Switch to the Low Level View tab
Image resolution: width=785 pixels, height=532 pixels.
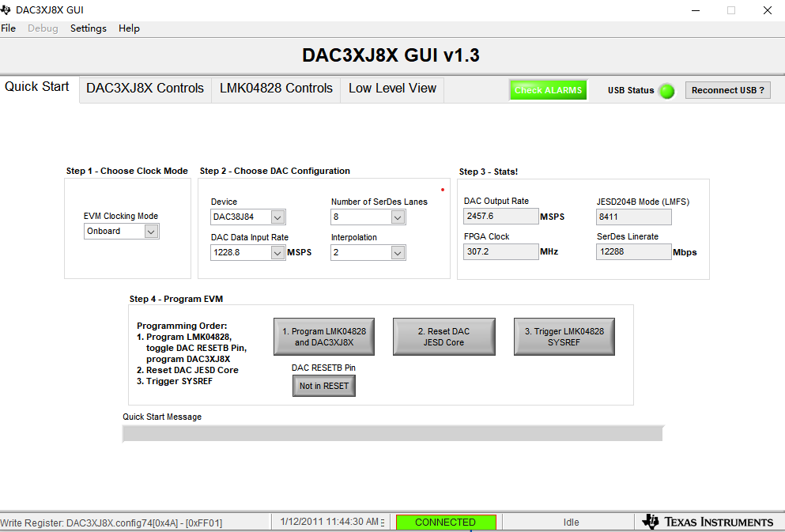tap(392, 89)
